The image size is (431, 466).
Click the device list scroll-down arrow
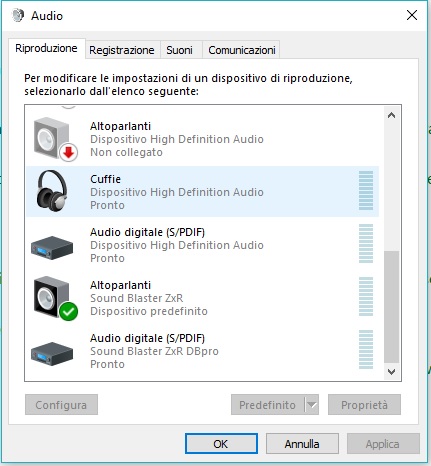pos(392,371)
